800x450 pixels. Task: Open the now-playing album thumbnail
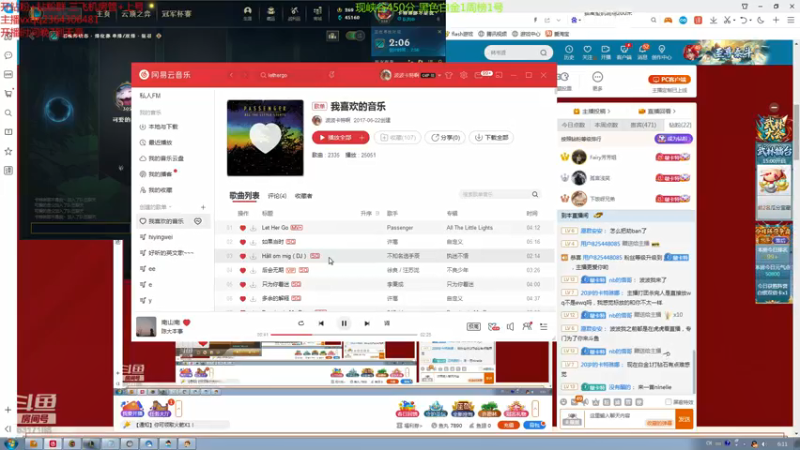pos(146,327)
